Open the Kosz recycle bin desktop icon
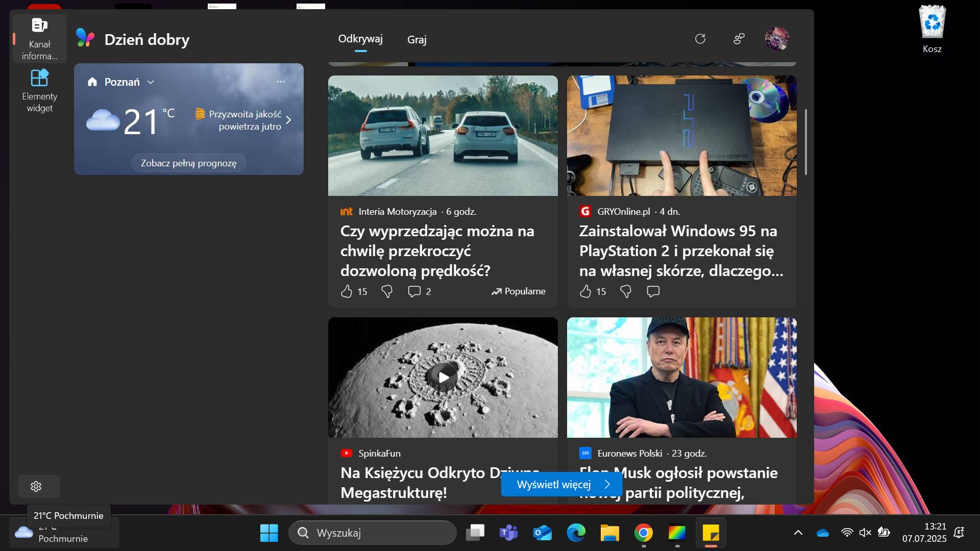980x551 pixels. pyautogui.click(x=932, y=30)
